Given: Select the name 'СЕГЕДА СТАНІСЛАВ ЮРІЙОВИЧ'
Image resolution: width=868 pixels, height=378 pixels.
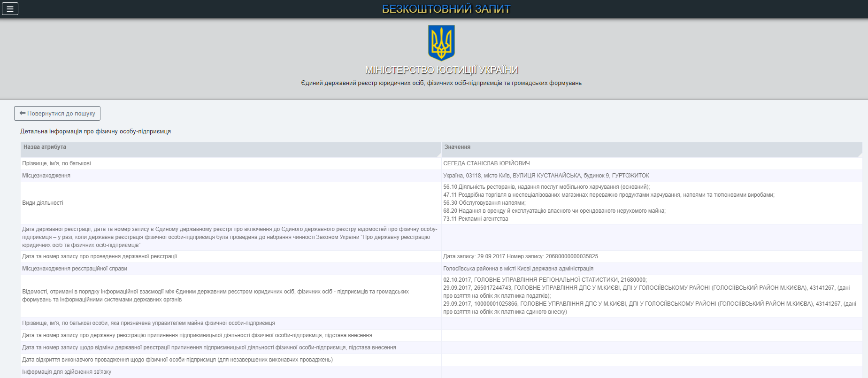Looking at the screenshot, I should pyautogui.click(x=486, y=163).
